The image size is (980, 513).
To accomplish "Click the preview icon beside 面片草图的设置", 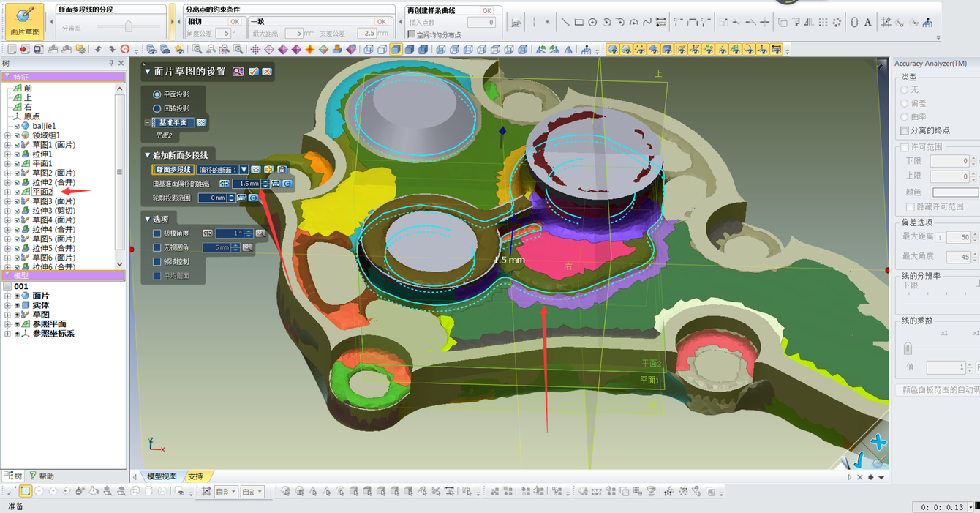I will (238, 72).
